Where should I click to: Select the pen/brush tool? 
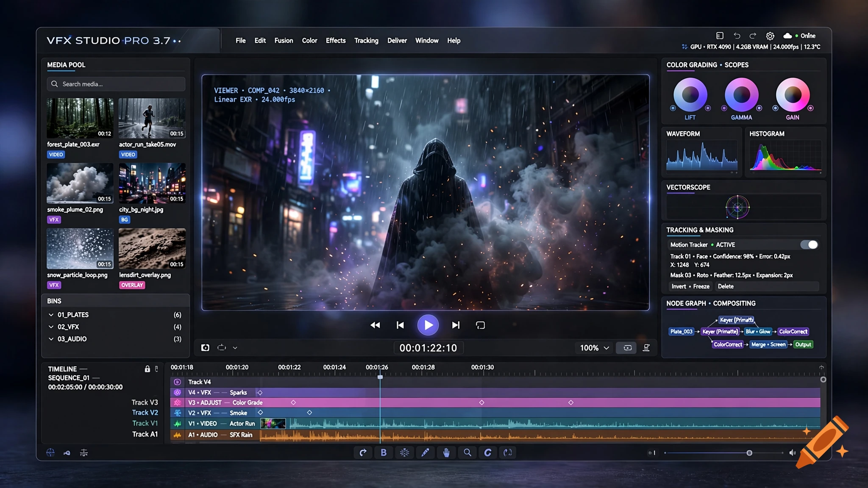point(425,452)
